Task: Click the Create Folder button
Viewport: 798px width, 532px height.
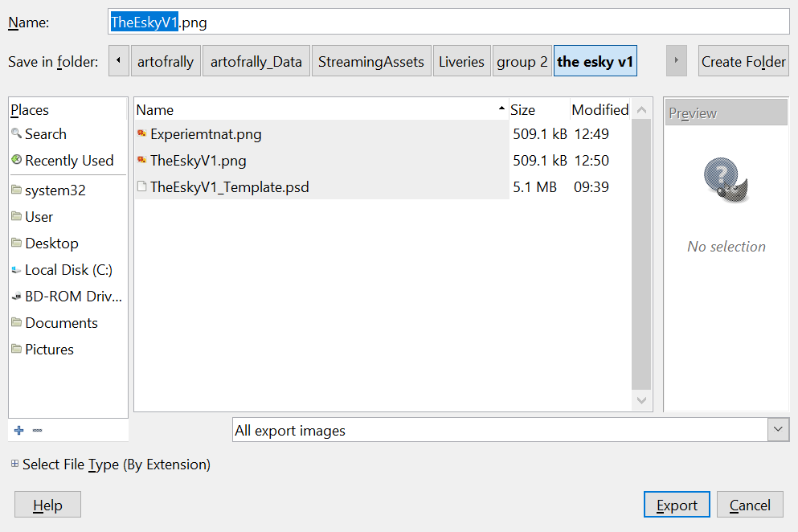Action: 743,62
